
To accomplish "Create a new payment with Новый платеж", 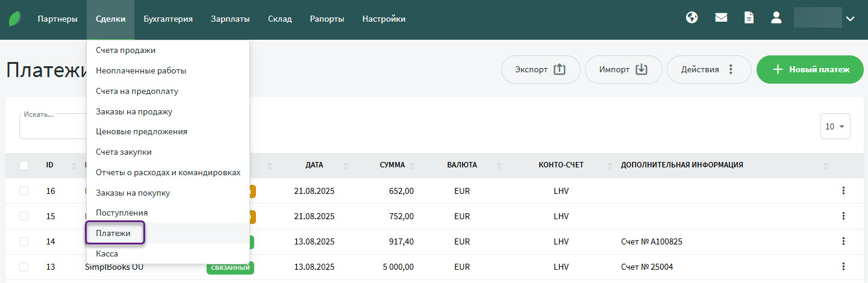I will 811,69.
